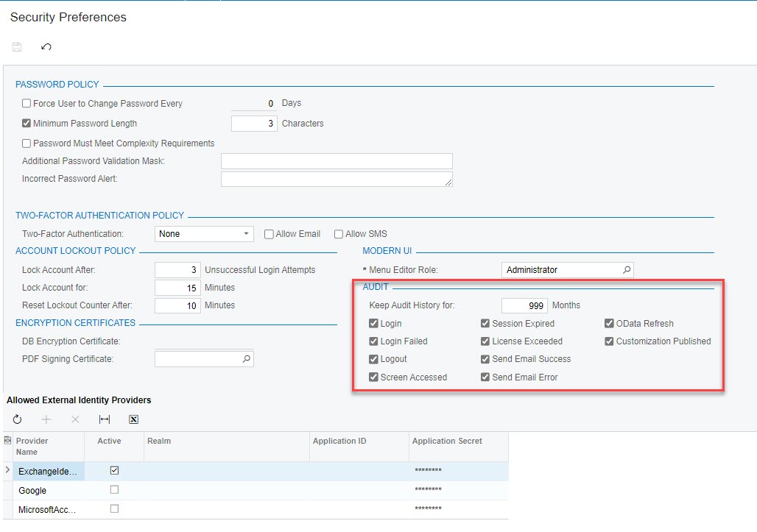Click MicrosoftAcc row Application Secret cell

point(459,509)
